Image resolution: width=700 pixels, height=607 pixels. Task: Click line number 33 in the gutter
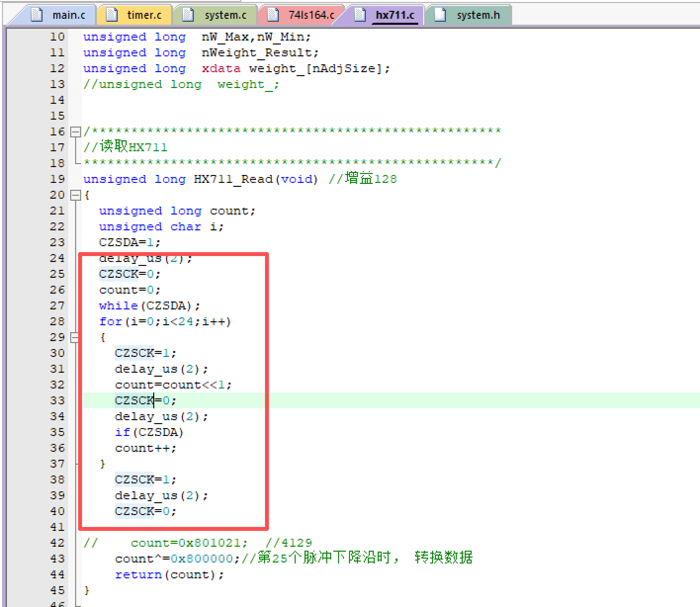[57, 400]
